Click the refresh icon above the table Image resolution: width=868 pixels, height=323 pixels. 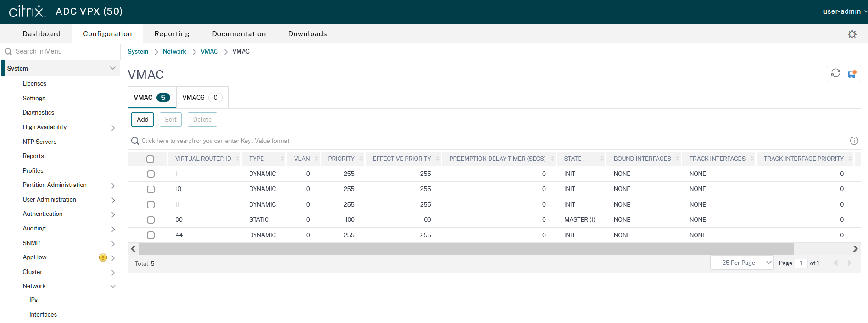tap(835, 73)
